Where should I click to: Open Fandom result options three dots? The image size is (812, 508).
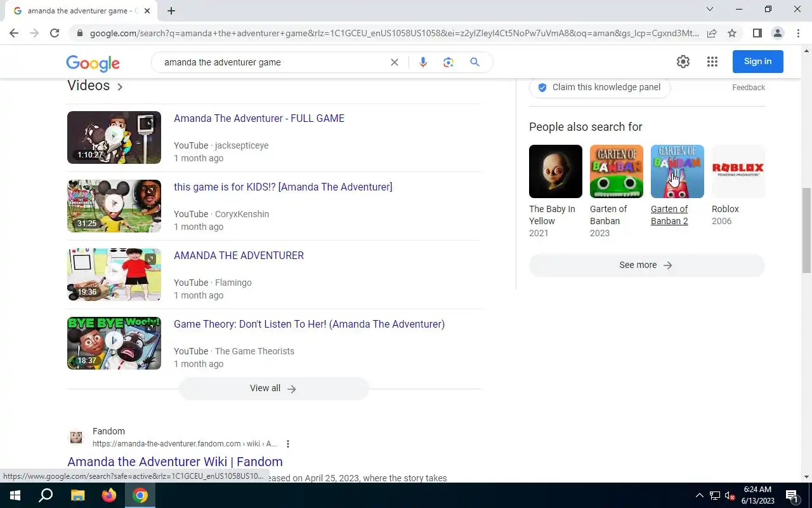288,444
